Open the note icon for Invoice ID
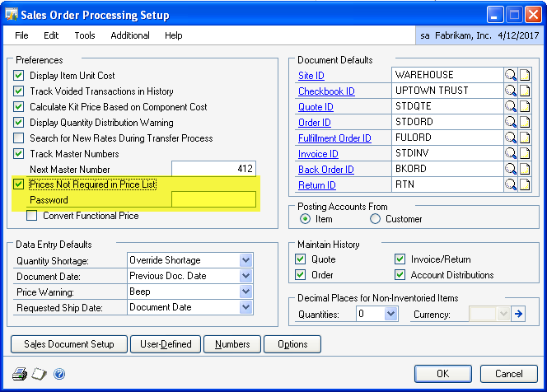Viewport: 547px width, 392px height. pos(525,153)
